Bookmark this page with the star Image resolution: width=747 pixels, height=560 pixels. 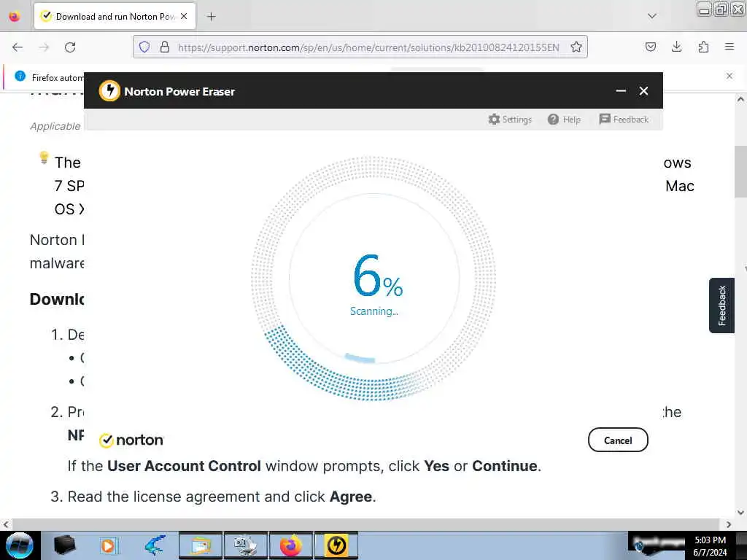(576, 47)
